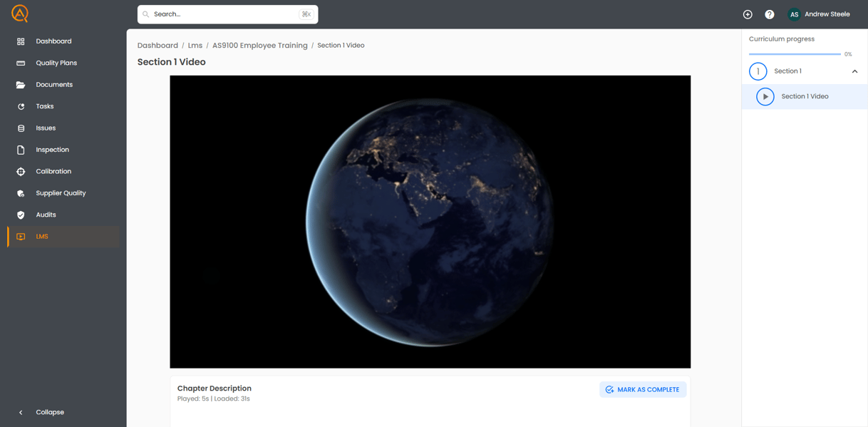Screen dimensions: 868x427
Task: Click the Lms breadcrumb link
Action: pos(195,46)
